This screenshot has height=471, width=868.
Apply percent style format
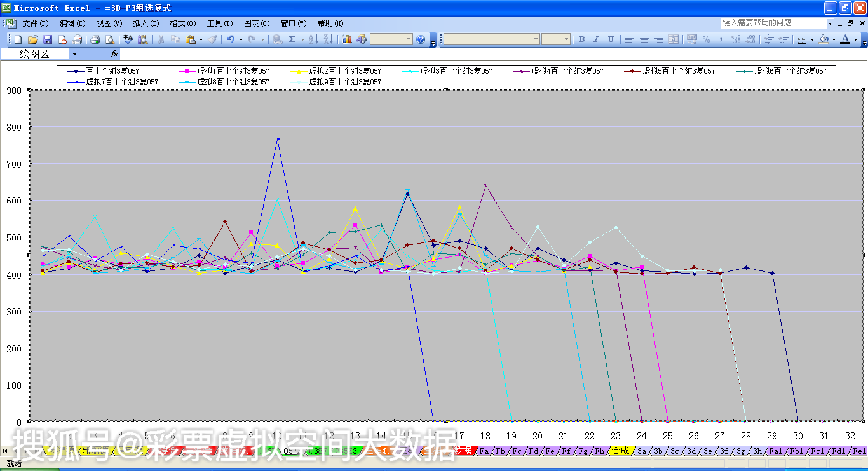[706, 39]
